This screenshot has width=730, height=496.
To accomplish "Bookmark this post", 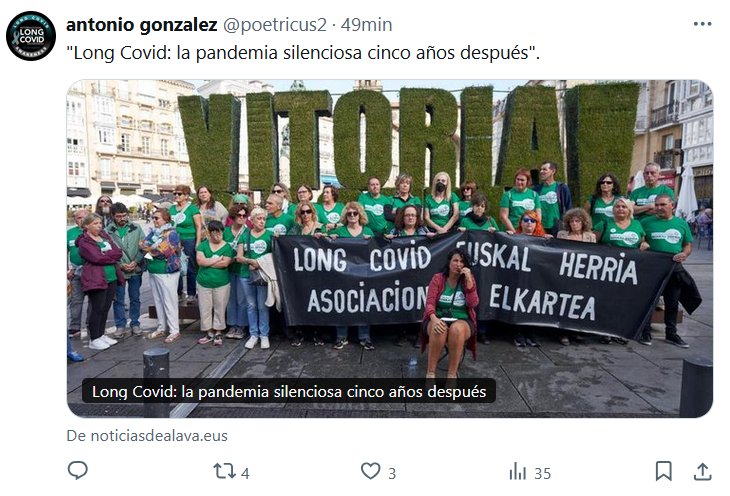I will [663, 471].
